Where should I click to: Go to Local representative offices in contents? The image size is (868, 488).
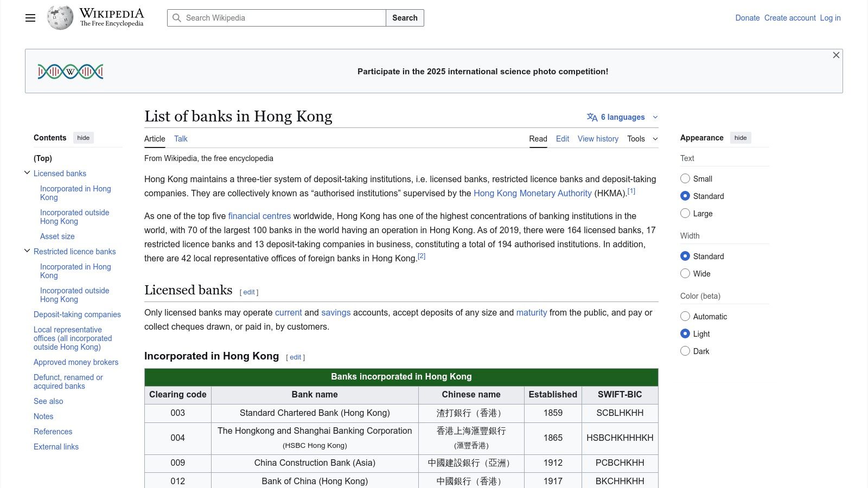click(x=73, y=338)
